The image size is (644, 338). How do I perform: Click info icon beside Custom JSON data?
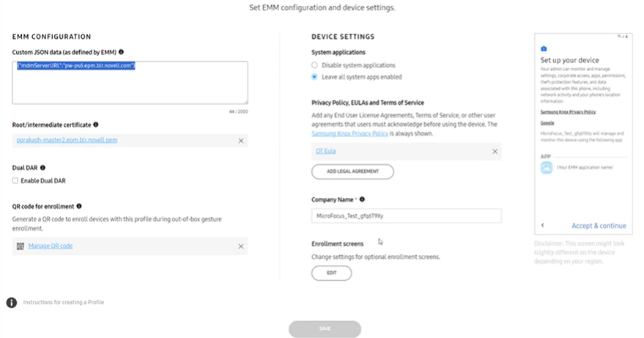tap(122, 52)
